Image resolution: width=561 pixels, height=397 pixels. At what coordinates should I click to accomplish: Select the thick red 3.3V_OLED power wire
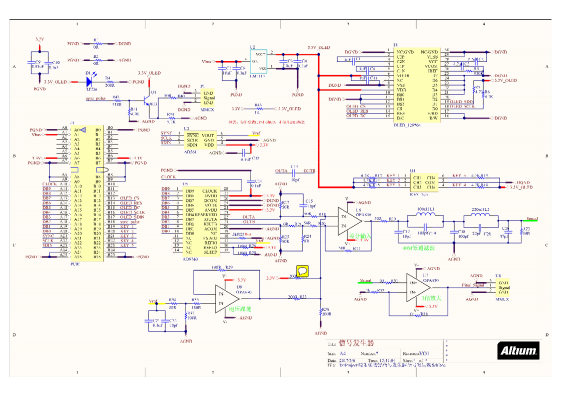318,121
